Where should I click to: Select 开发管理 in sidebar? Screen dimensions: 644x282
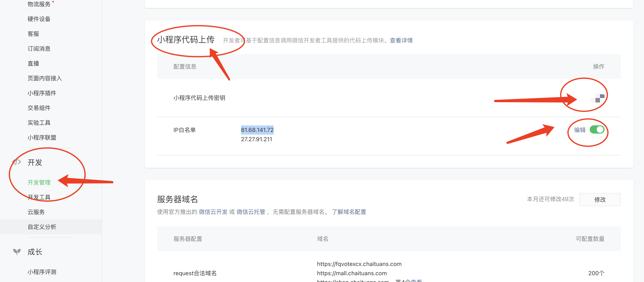(x=39, y=182)
